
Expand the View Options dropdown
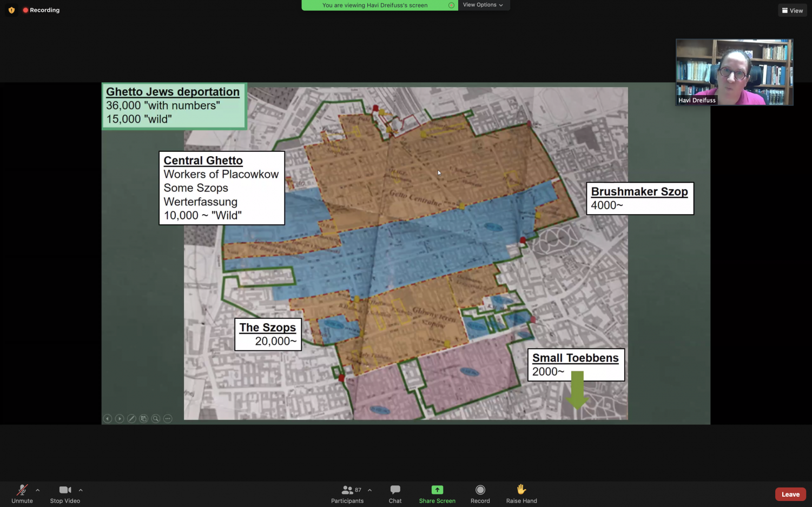(483, 5)
